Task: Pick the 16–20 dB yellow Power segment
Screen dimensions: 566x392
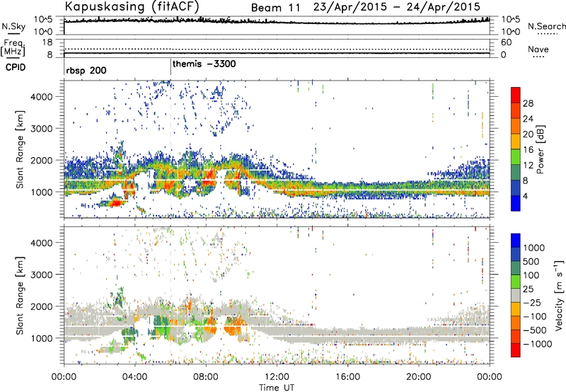Action: point(516,142)
